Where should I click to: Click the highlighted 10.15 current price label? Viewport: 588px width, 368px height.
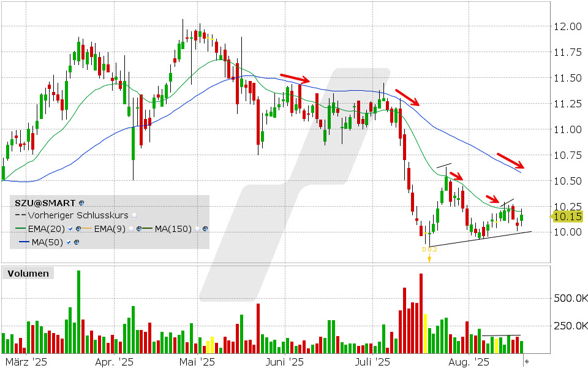567,217
